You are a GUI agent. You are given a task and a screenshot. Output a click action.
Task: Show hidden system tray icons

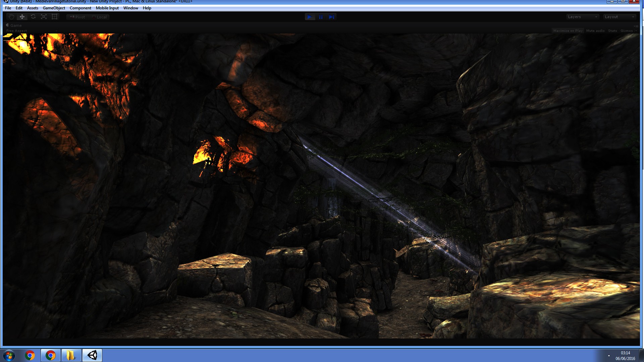[x=609, y=356]
